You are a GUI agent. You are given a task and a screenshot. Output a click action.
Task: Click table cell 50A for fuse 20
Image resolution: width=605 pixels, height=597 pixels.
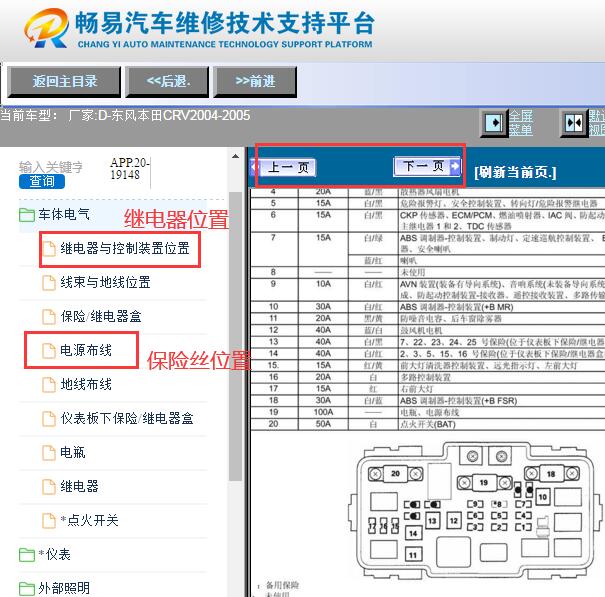[323, 424]
